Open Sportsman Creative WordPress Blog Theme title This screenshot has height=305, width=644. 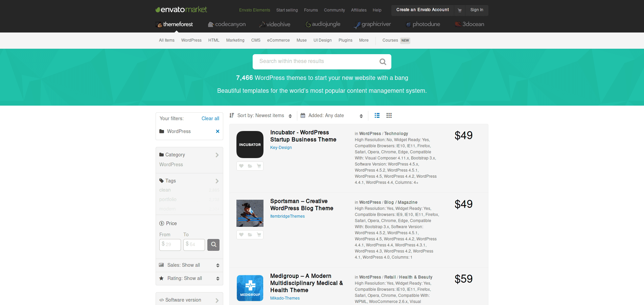click(x=302, y=205)
